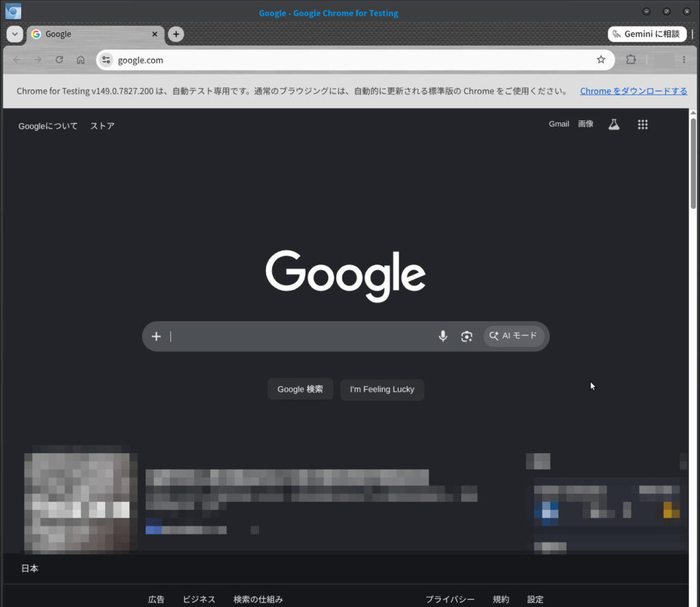The image size is (700, 607).
Task: Open the 広告 footer link
Action: (157, 599)
